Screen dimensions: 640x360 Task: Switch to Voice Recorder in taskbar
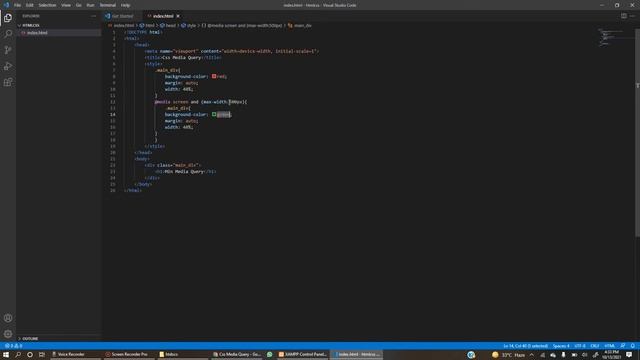coord(76,354)
